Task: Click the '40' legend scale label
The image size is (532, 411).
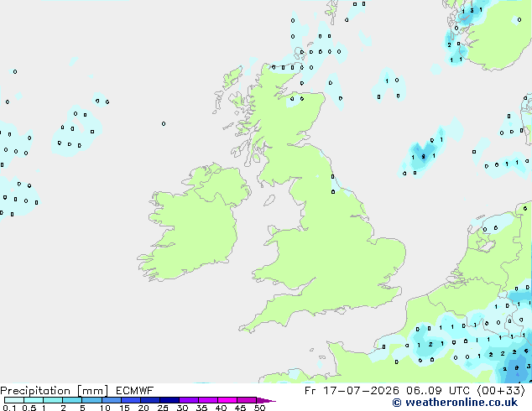Action: tap(221, 408)
